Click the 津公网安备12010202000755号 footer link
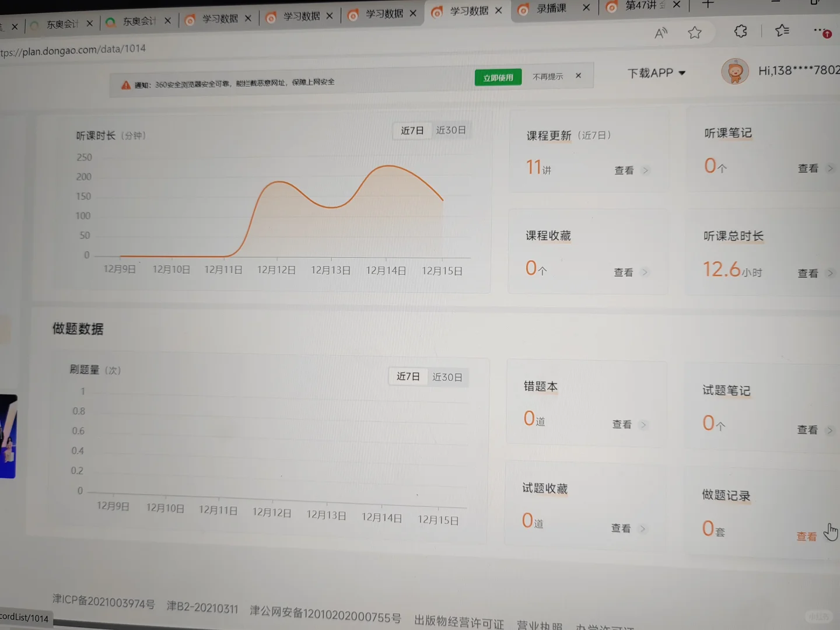 325,613
